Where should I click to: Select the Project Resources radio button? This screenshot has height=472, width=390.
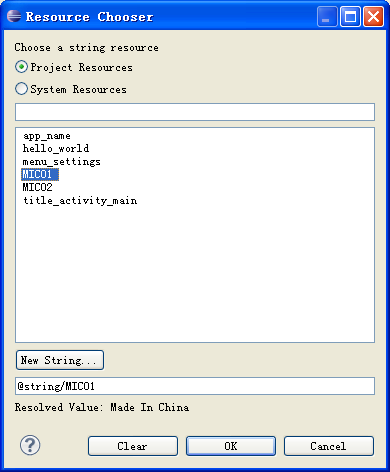click(x=21, y=67)
